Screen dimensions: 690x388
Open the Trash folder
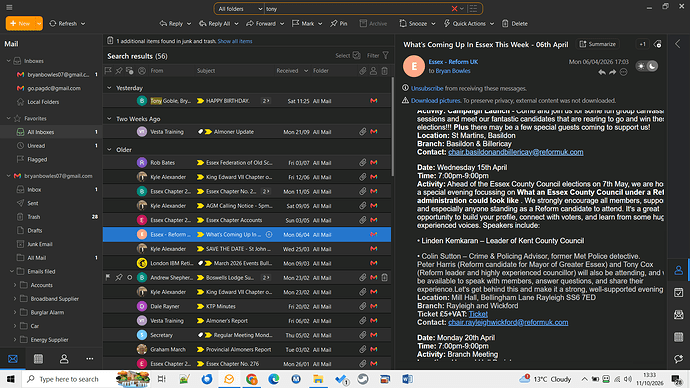(x=34, y=217)
